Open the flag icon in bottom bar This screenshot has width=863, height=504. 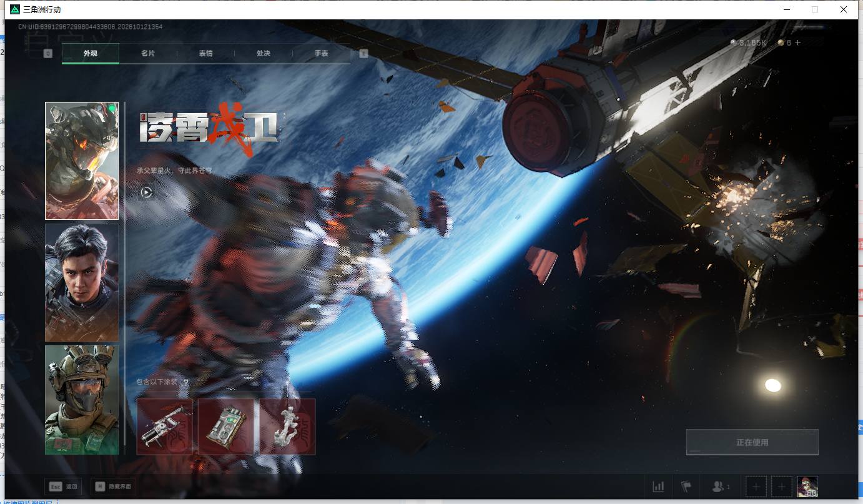tap(686, 487)
